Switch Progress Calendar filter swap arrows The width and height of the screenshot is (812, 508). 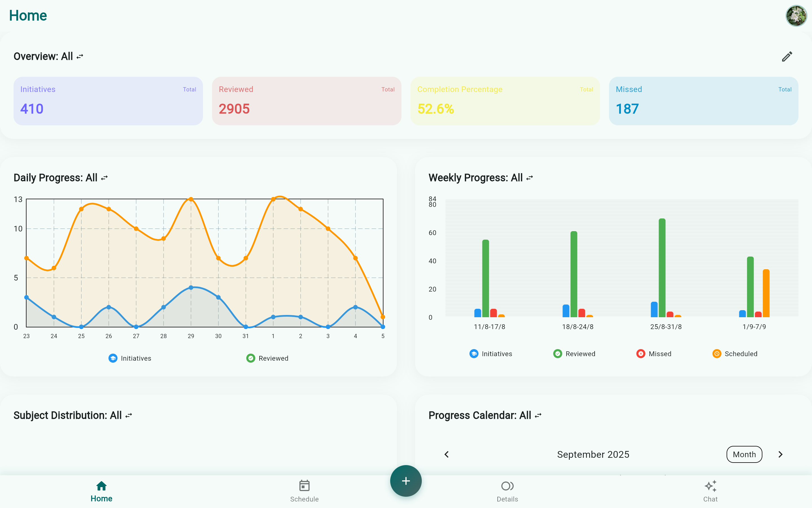click(538, 416)
